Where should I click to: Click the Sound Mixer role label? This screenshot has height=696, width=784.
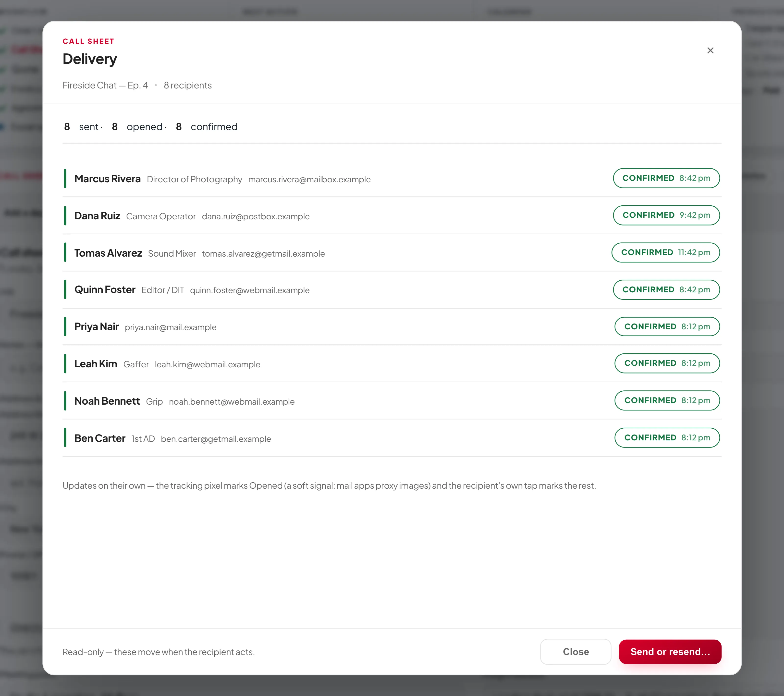click(x=172, y=254)
